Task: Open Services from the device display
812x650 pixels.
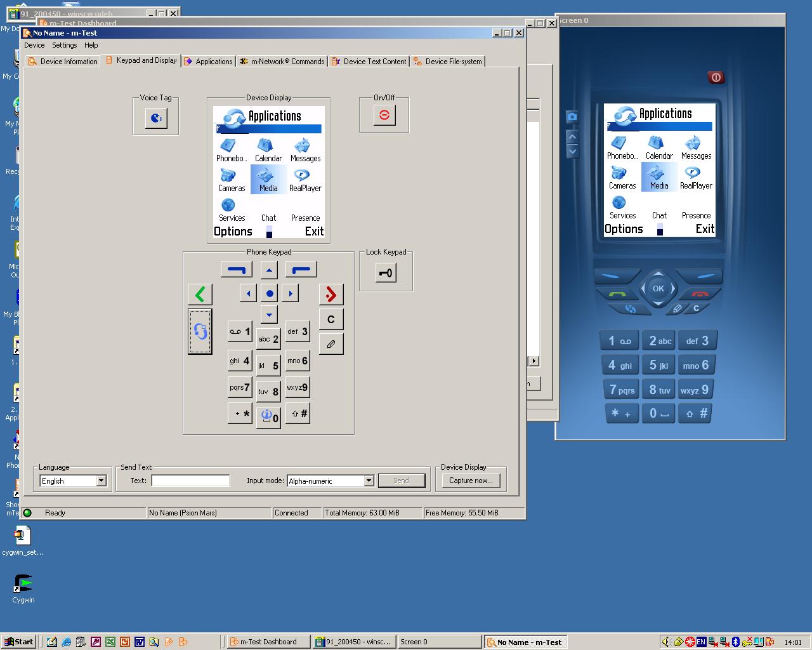Action: (231, 208)
